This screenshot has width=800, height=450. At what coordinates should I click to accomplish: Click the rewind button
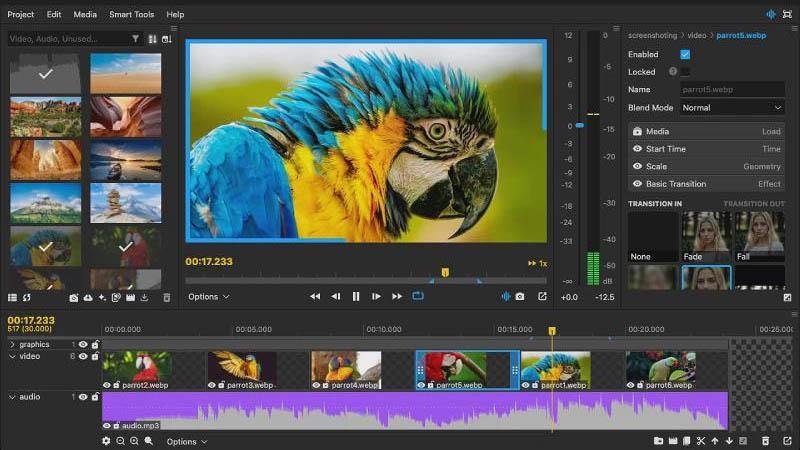coord(315,296)
